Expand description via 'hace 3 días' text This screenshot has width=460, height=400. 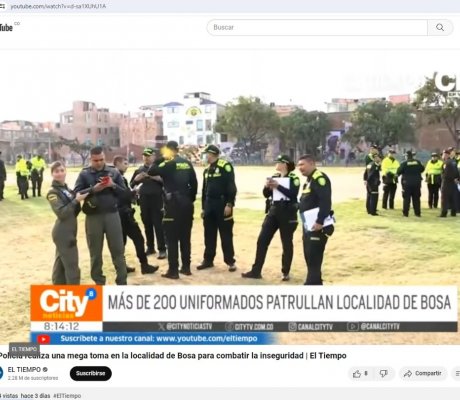point(35,396)
